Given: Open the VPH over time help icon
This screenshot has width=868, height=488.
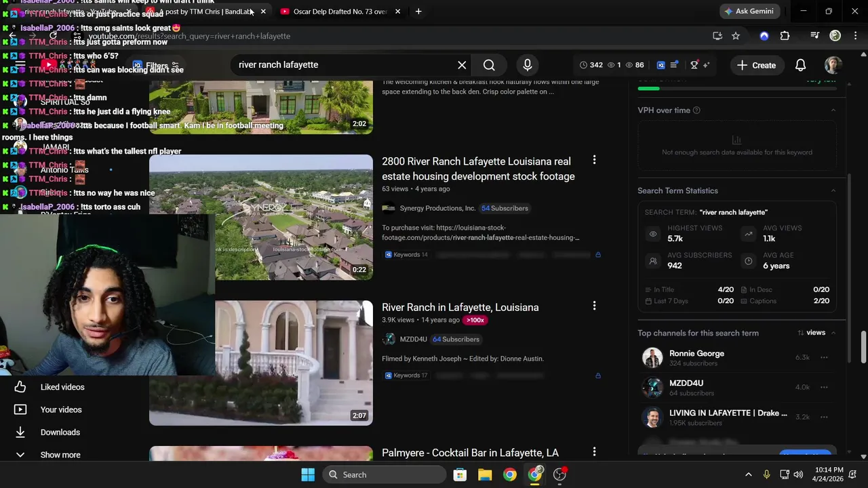Looking at the screenshot, I should (696, 110).
